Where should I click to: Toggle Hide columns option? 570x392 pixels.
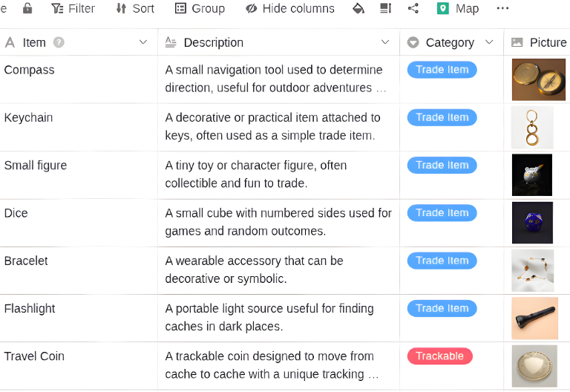point(290,8)
